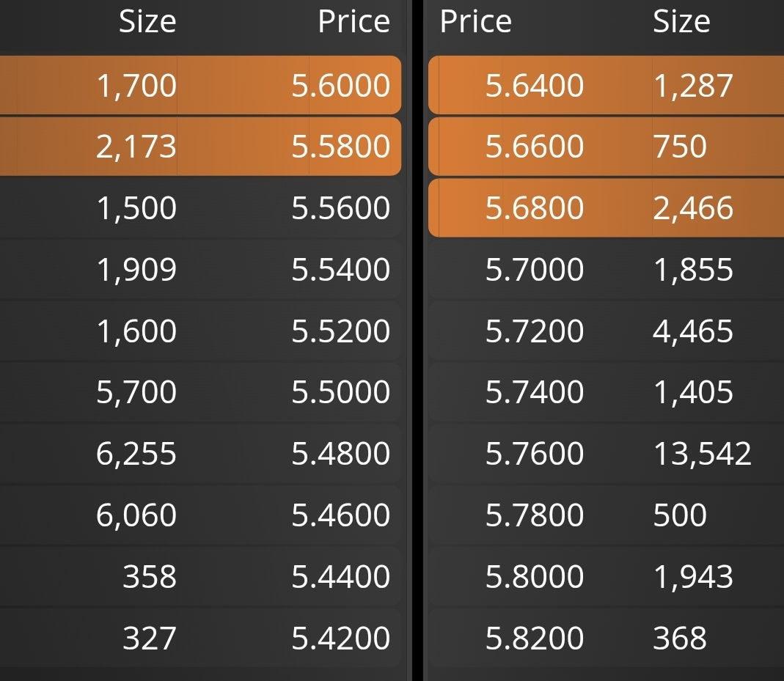Choose the highlighted ask row at 5.6800

(606, 208)
